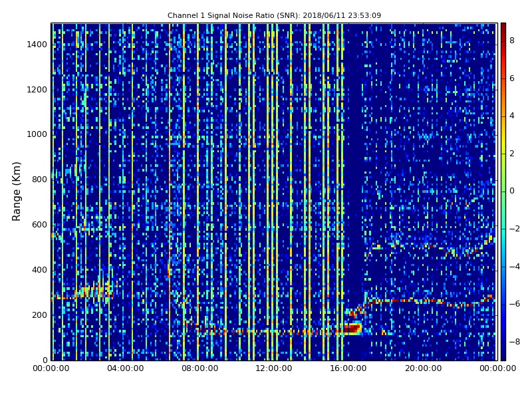The height and width of the screenshot is (399, 532).
Task: Click the colorbar label 6
Action: (x=512, y=78)
